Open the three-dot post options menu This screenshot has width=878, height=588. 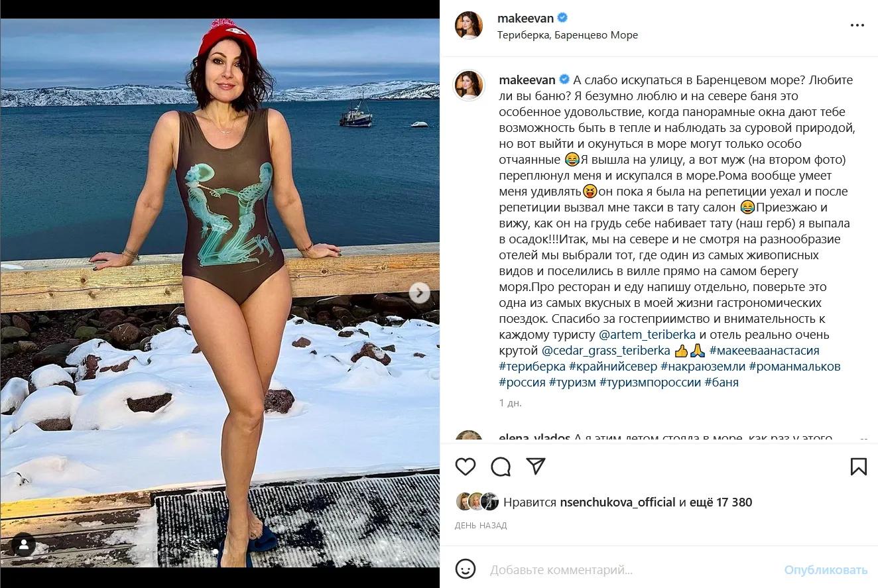(857, 25)
